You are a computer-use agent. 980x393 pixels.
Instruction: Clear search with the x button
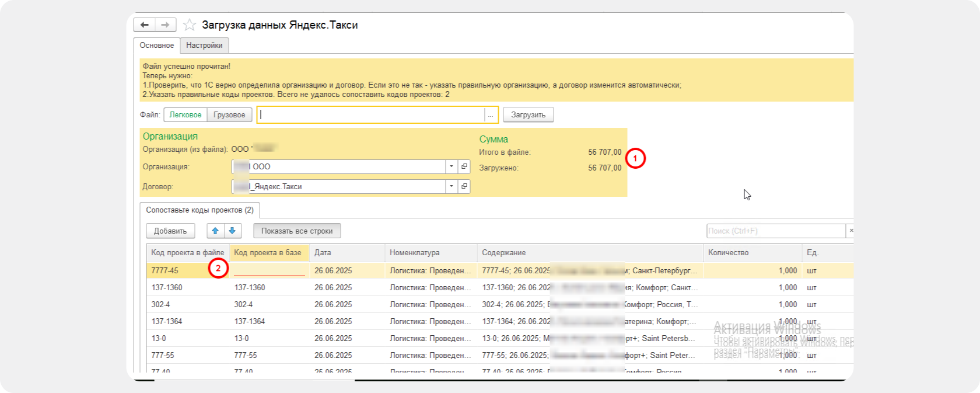(x=850, y=231)
